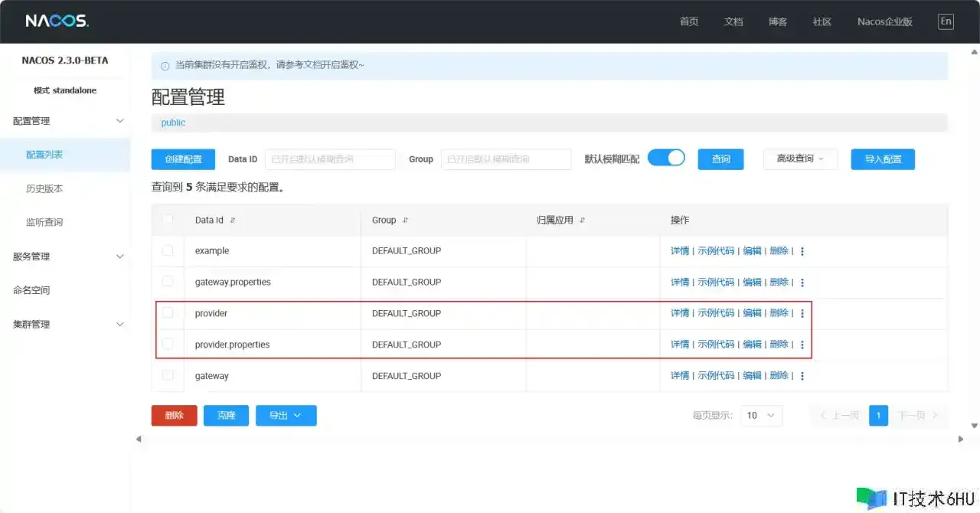980x513 pixels.
Task: Expand the 高级查询 dropdown
Action: coord(801,159)
